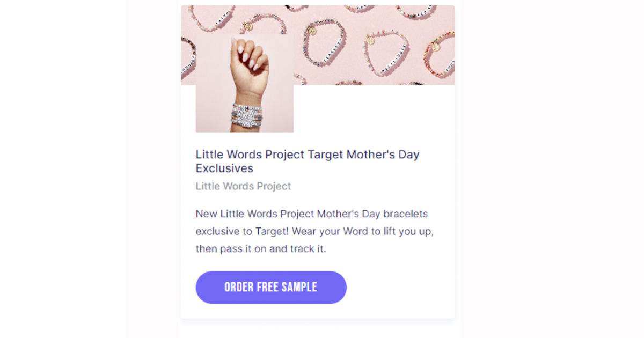Open the Mother's Day Exclusives product title

pos(307,155)
